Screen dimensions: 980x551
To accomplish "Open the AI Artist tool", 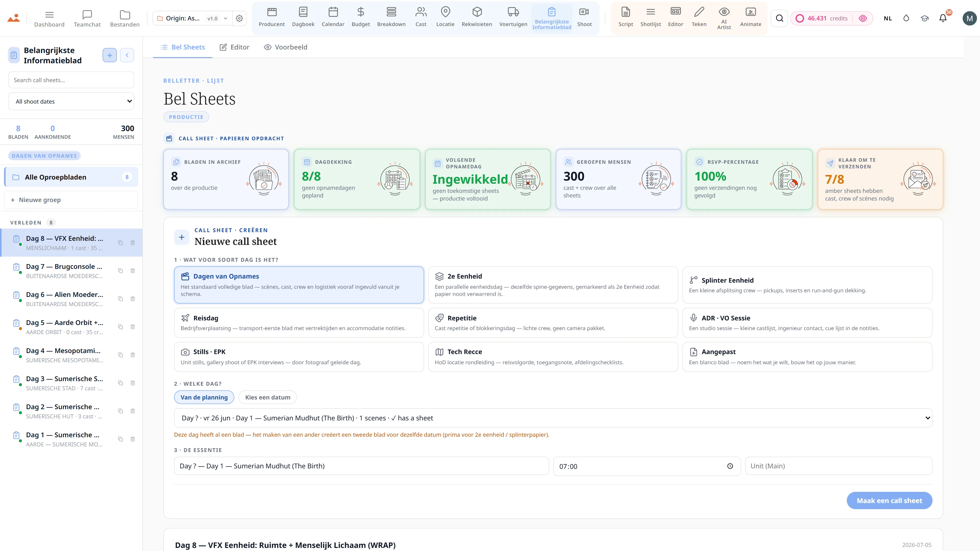I will tap(724, 18).
